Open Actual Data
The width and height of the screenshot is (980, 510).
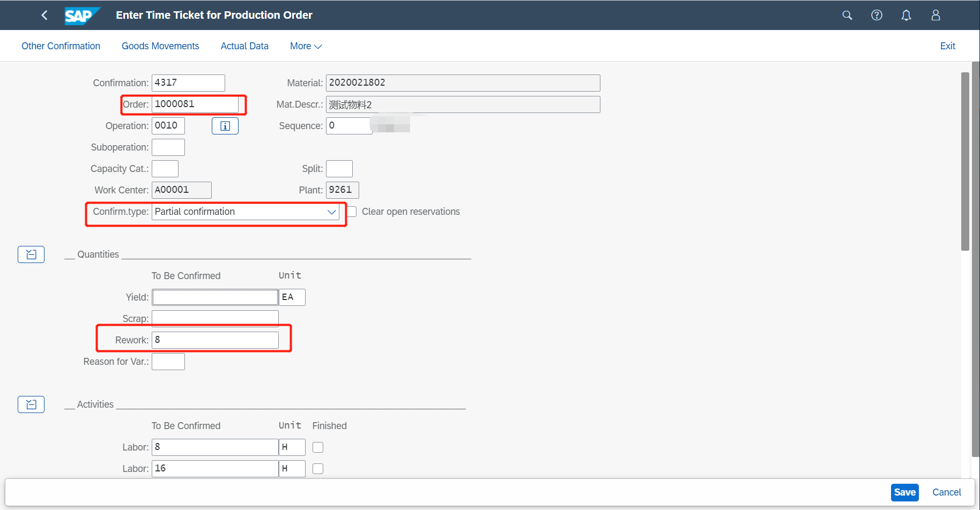click(244, 46)
